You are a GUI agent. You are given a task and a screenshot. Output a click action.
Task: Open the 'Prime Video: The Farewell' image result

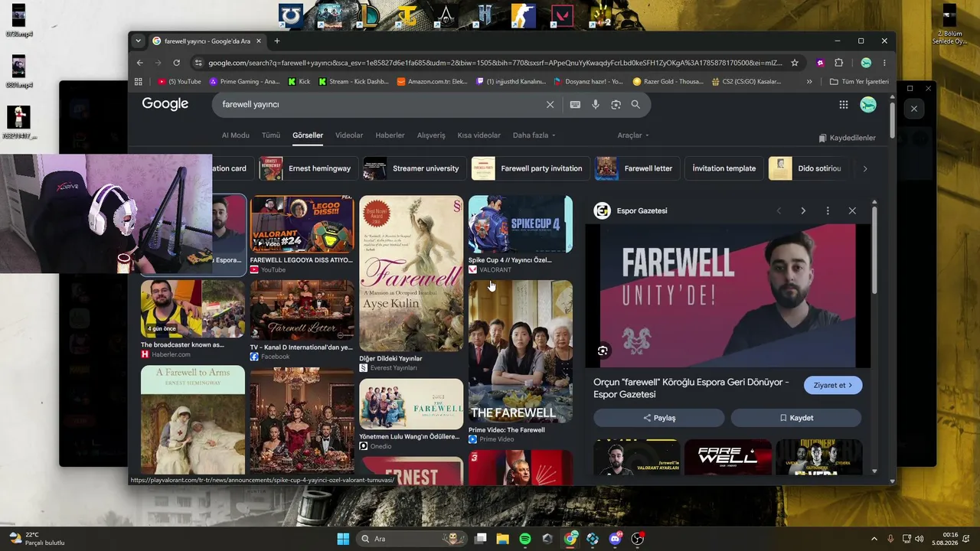click(521, 351)
